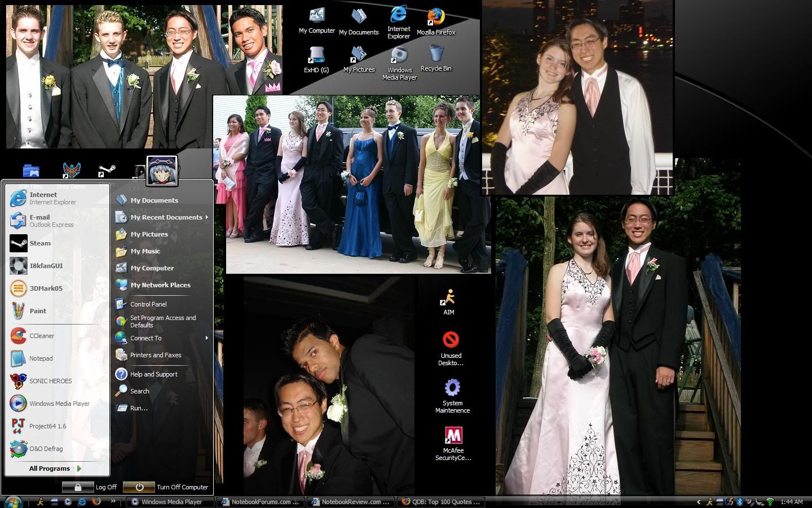Open Notepad from Start menu

point(56,358)
